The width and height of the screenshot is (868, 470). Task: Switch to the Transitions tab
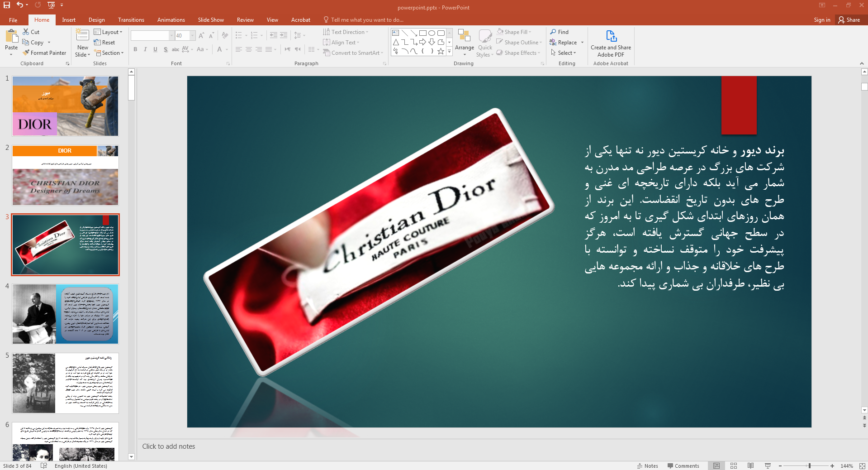click(131, 20)
